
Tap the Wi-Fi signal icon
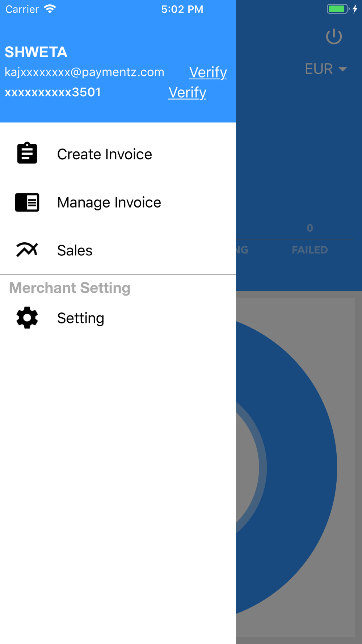[50, 9]
